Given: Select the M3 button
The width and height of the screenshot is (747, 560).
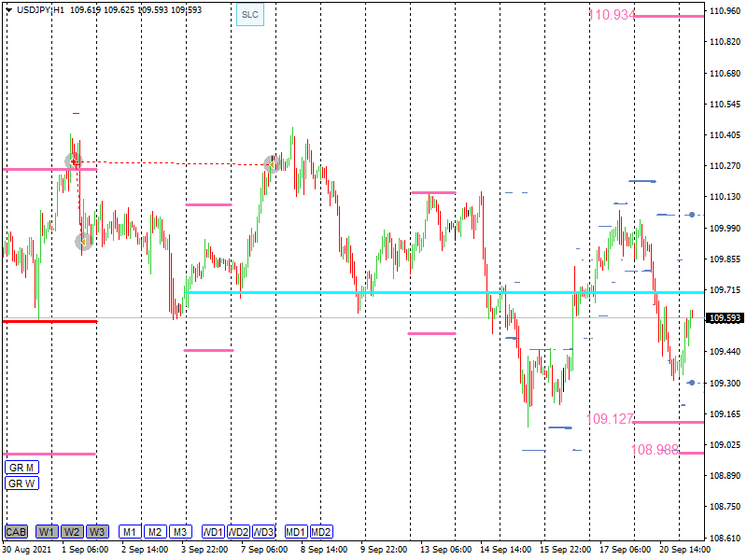Looking at the screenshot, I should 180,532.
